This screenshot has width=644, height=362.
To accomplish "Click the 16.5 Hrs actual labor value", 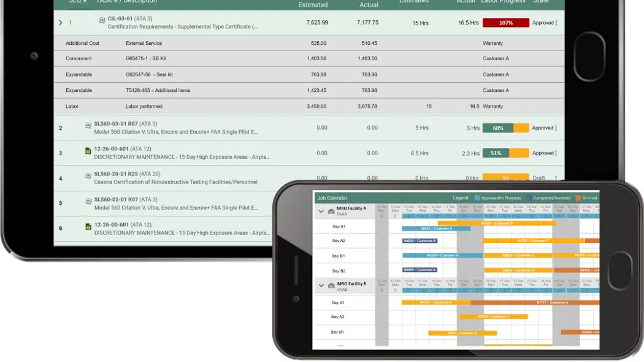I will [468, 23].
